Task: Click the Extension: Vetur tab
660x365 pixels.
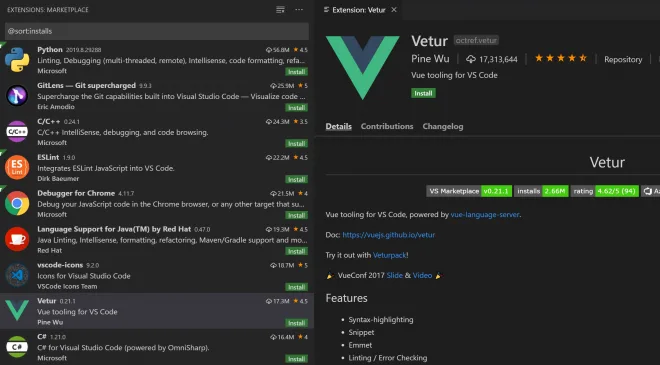Action: 359,10
